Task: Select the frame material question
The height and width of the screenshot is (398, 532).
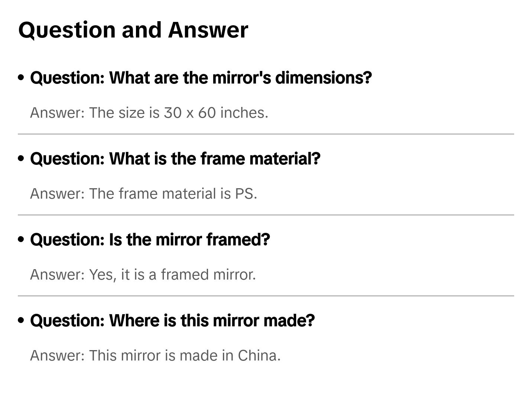Action: (x=175, y=159)
